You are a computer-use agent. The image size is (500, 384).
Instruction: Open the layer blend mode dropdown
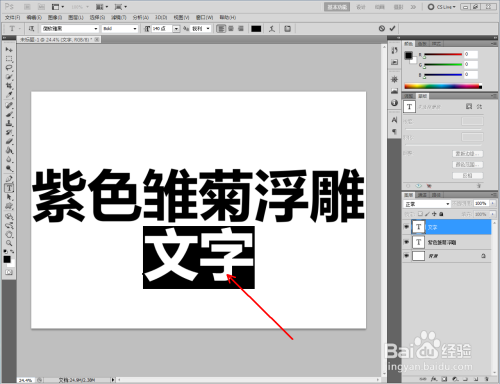427,204
